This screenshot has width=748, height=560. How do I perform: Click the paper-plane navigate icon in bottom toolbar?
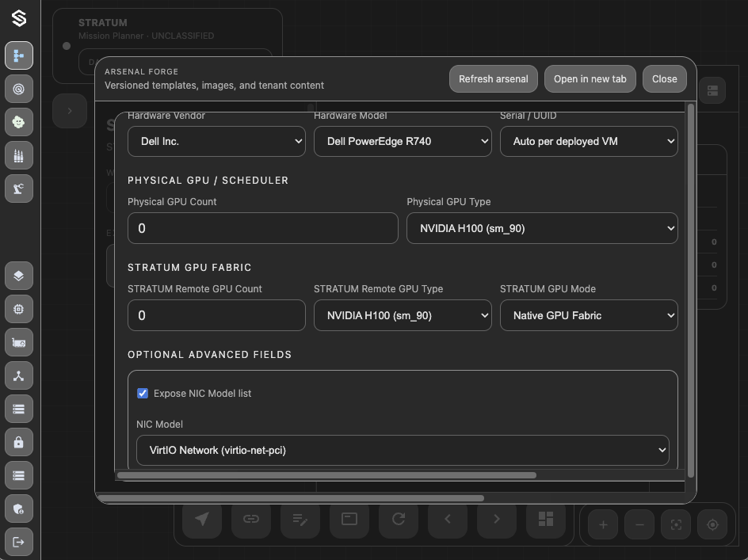(x=202, y=519)
